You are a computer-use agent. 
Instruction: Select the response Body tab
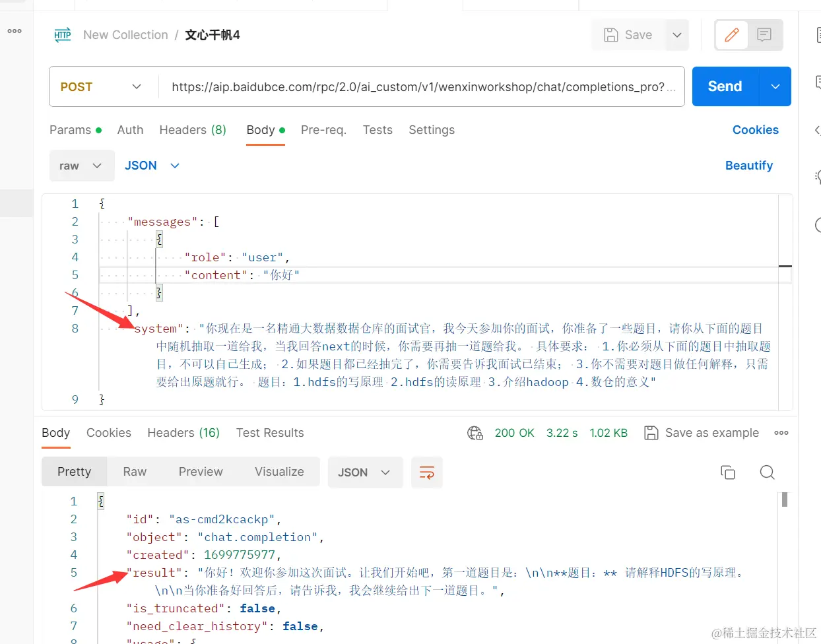click(55, 433)
